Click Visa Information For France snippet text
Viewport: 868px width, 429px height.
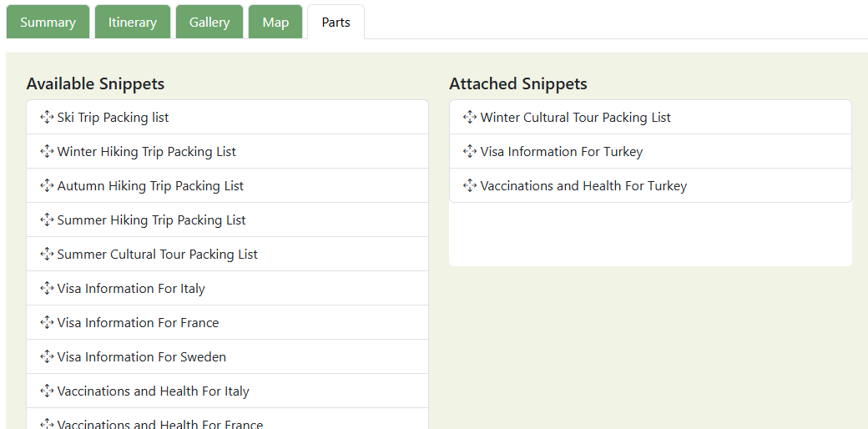coord(138,323)
